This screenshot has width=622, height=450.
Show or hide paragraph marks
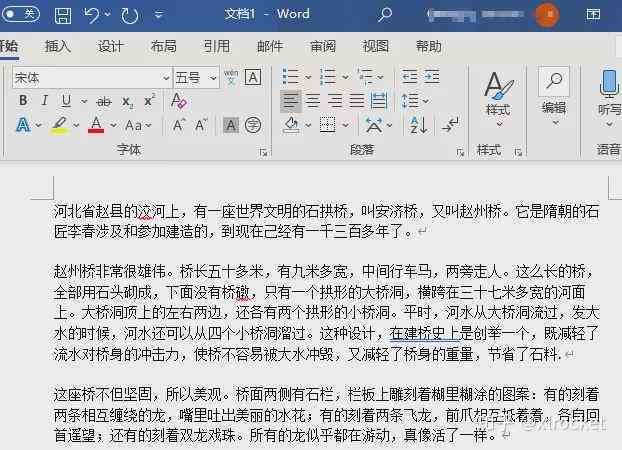(x=451, y=125)
